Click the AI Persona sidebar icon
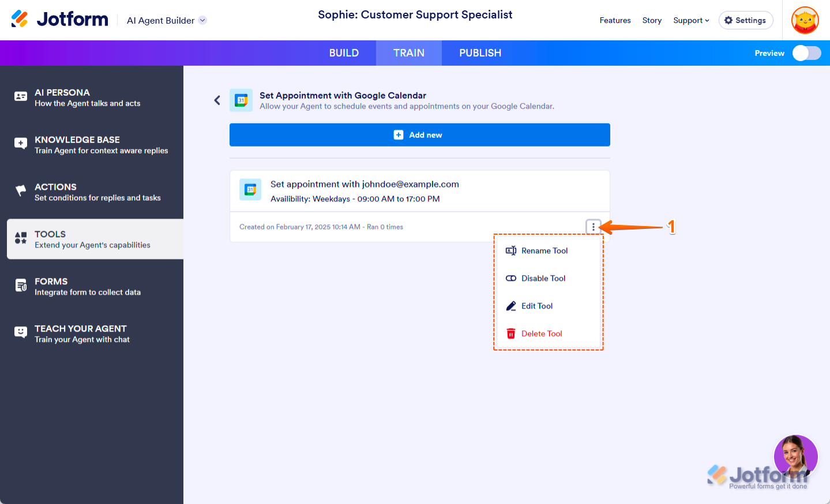This screenshot has width=830, height=504. coord(21,97)
